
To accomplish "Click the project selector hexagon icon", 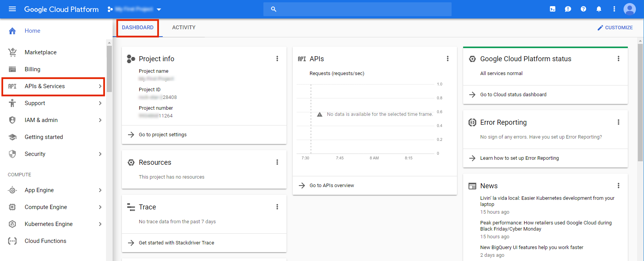I will pos(110,9).
